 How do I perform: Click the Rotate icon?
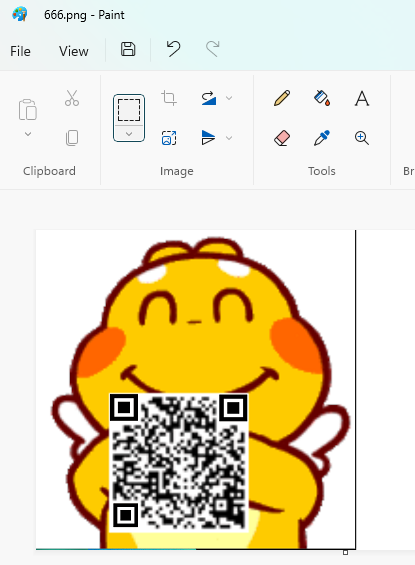[209, 98]
